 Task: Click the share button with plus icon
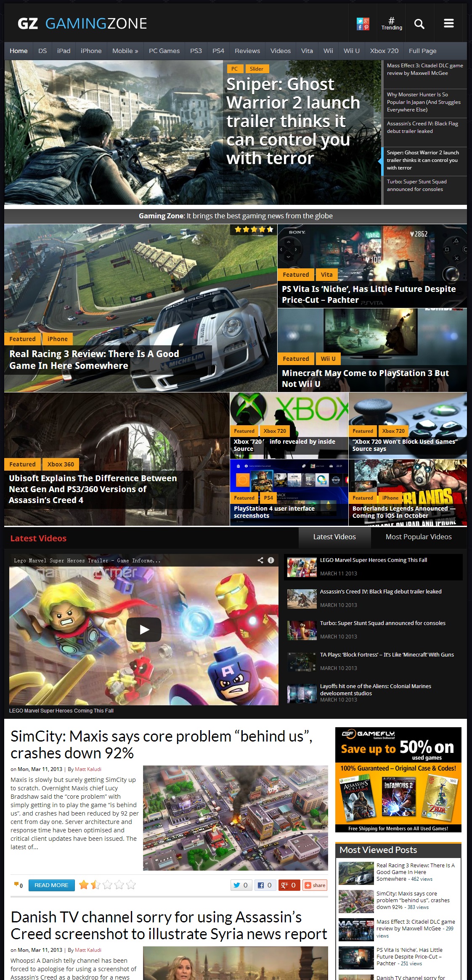(315, 885)
